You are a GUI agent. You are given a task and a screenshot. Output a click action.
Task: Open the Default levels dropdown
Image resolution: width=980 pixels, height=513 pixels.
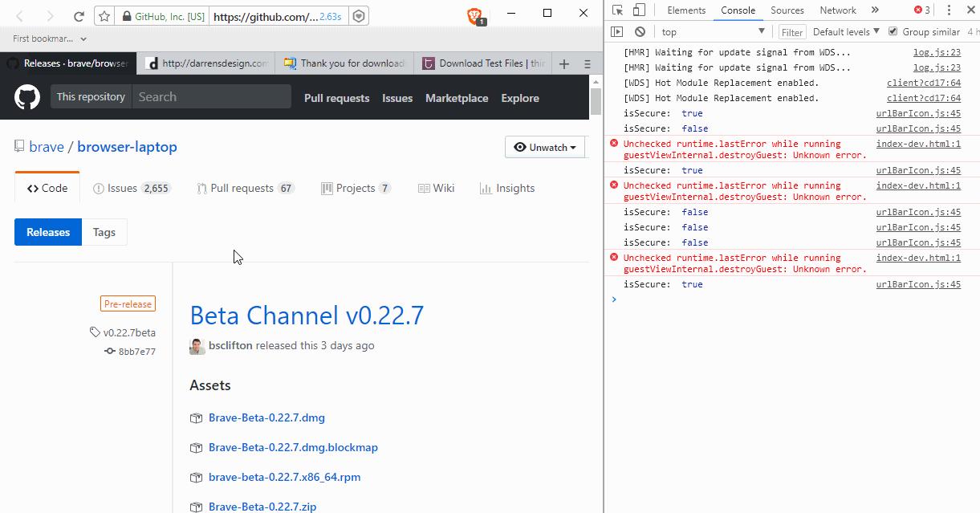click(x=846, y=32)
